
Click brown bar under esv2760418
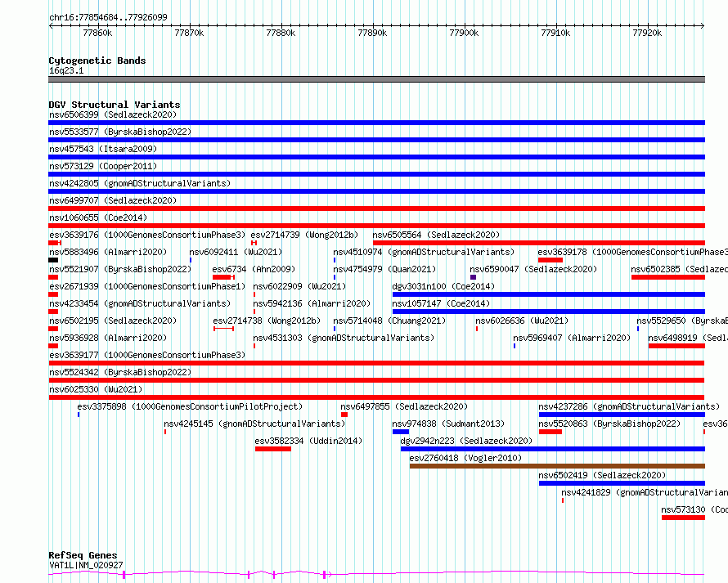point(557,466)
